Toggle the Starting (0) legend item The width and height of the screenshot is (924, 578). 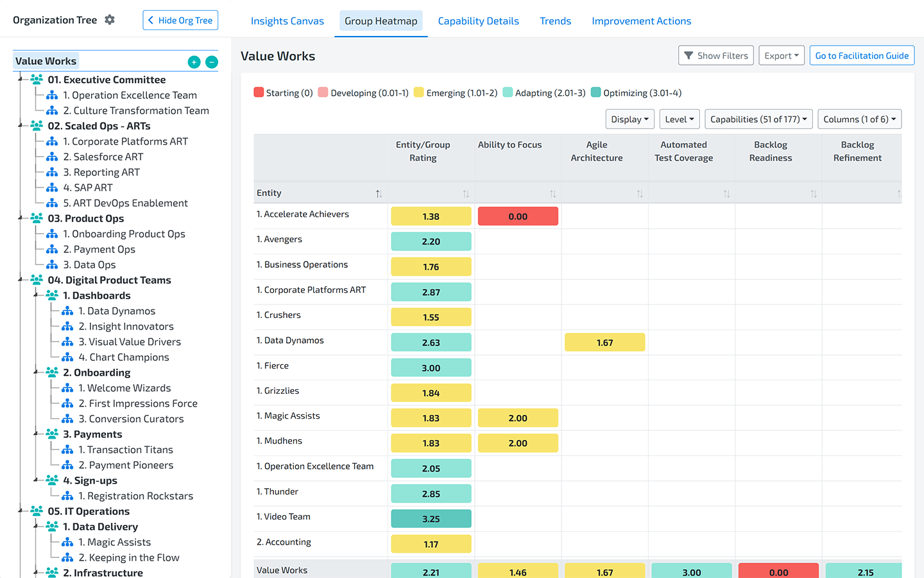point(283,93)
